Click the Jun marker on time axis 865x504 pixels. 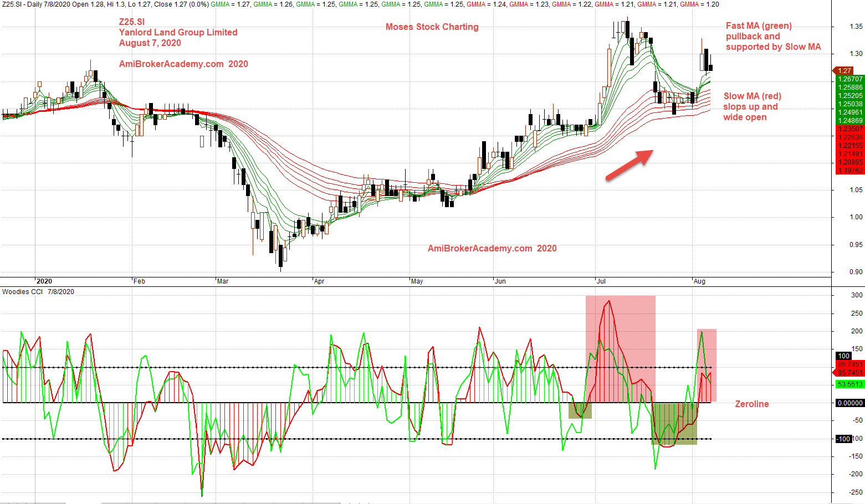click(x=500, y=281)
